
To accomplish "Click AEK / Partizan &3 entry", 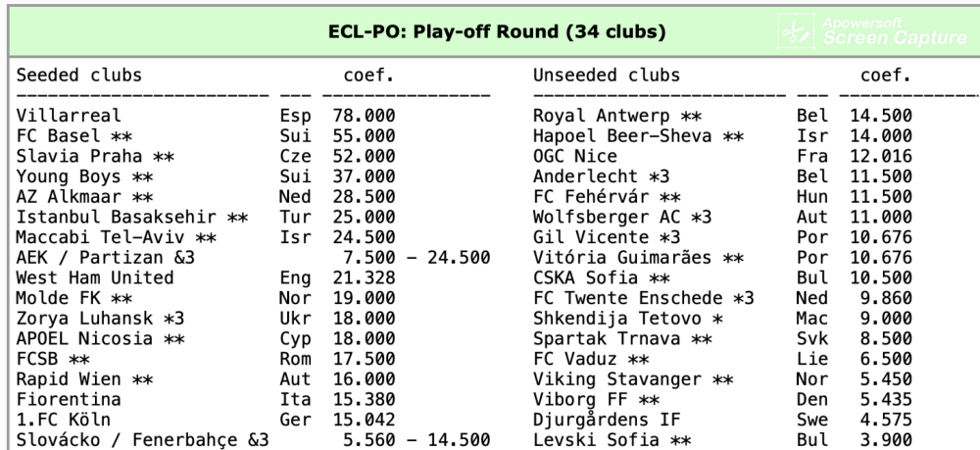I will click(x=106, y=258).
